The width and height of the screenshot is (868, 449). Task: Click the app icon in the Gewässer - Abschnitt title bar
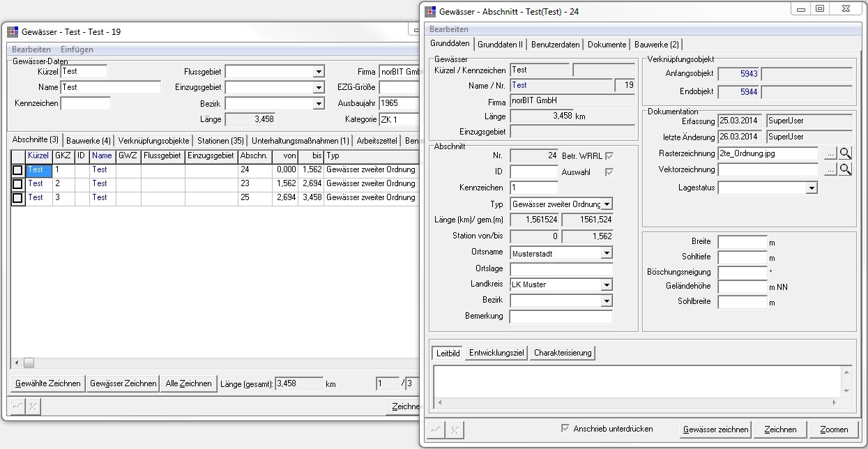[x=430, y=11]
